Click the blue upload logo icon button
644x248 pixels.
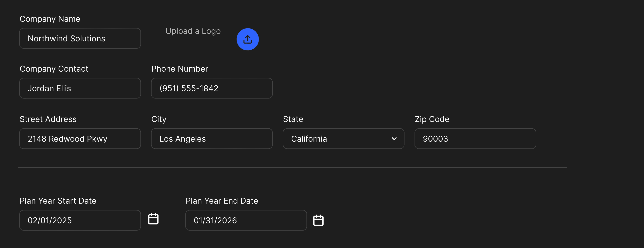pyautogui.click(x=248, y=39)
